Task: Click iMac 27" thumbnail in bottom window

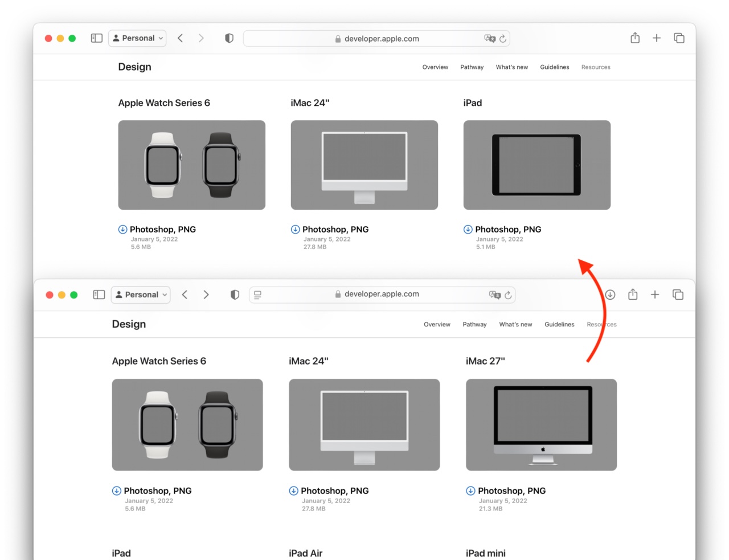Action: (x=541, y=425)
